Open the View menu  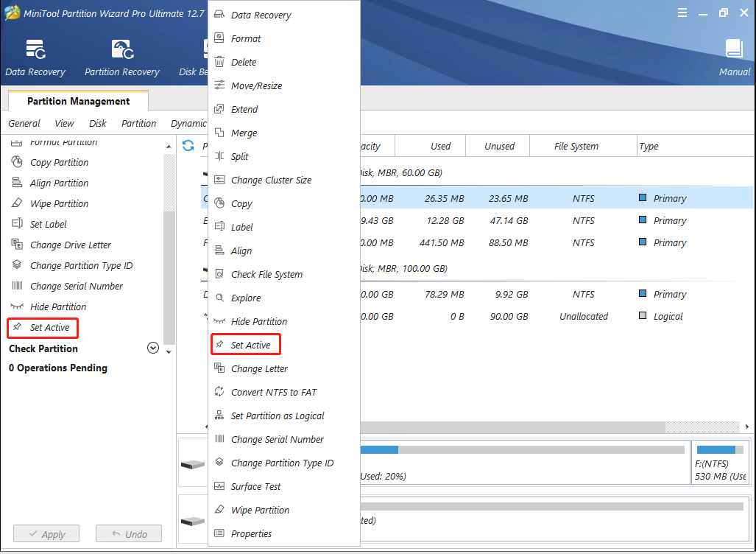64,124
